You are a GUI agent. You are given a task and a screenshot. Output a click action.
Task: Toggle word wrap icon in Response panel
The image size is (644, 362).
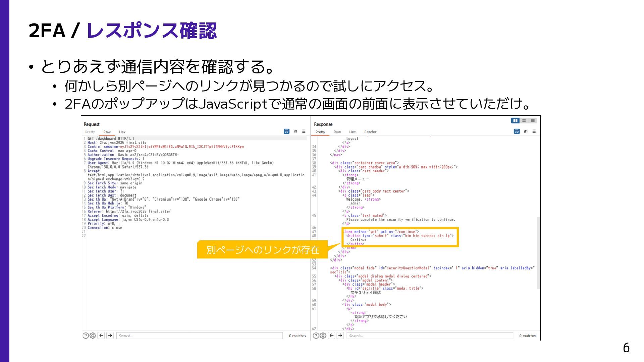tap(517, 131)
